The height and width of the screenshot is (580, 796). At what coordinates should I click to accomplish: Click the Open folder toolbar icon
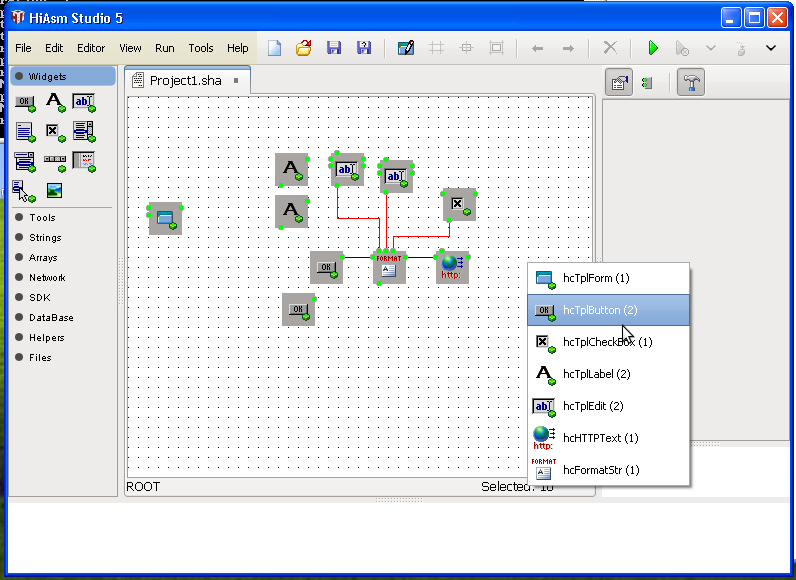click(x=304, y=48)
